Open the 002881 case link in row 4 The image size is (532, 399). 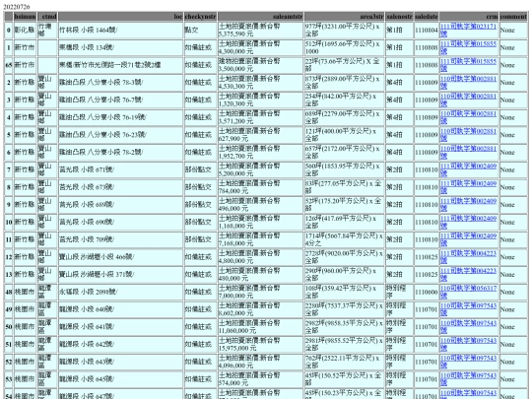coord(468,117)
